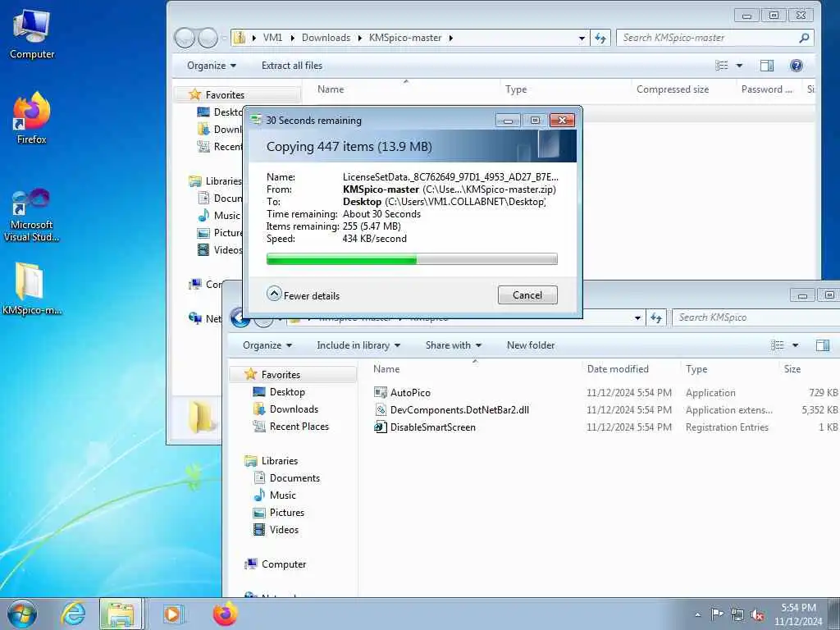This screenshot has height=630, width=840.
Task: Open Music in the KMSpico window sidebar
Action: tap(282, 495)
